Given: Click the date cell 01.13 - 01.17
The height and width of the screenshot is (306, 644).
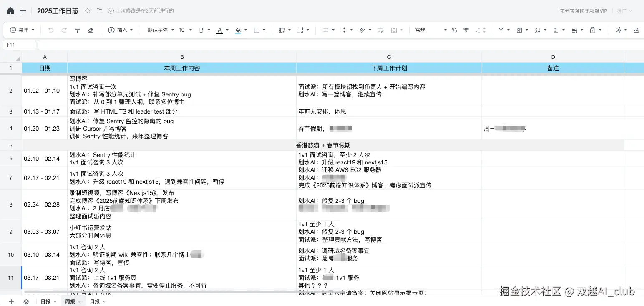Looking at the screenshot, I should [x=45, y=111].
